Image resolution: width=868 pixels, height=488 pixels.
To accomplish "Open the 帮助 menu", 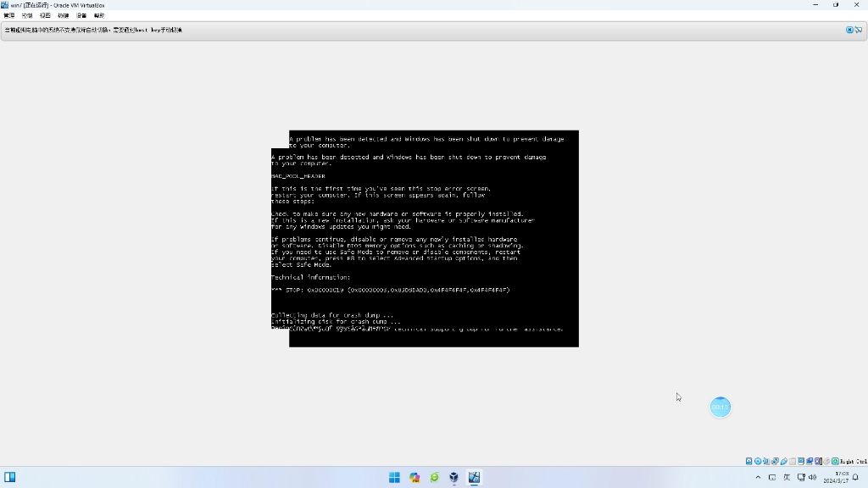I will pos(99,15).
